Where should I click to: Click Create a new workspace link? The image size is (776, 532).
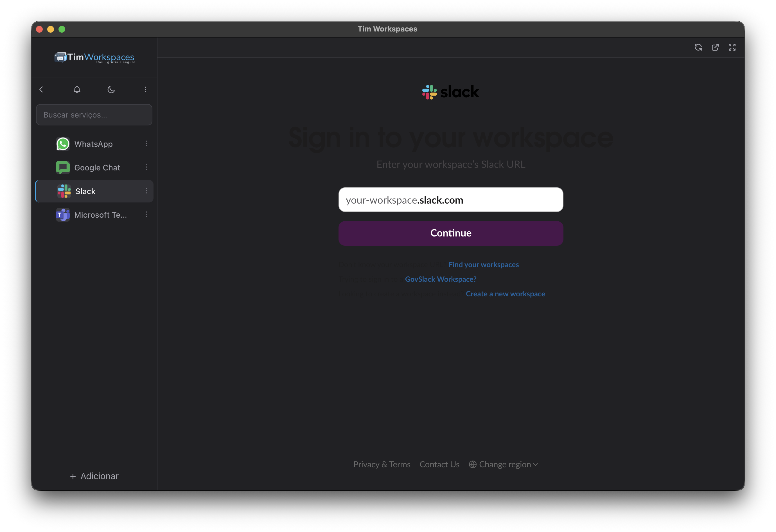tap(505, 294)
